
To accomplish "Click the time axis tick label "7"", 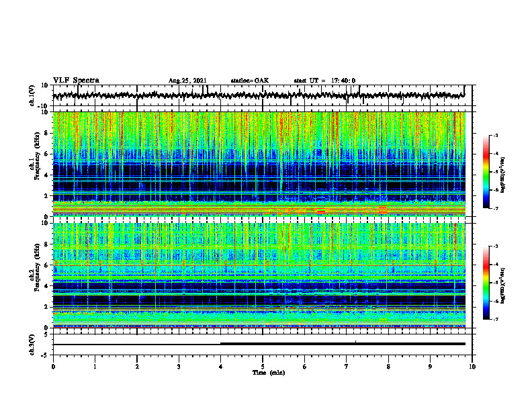I will (x=347, y=367).
